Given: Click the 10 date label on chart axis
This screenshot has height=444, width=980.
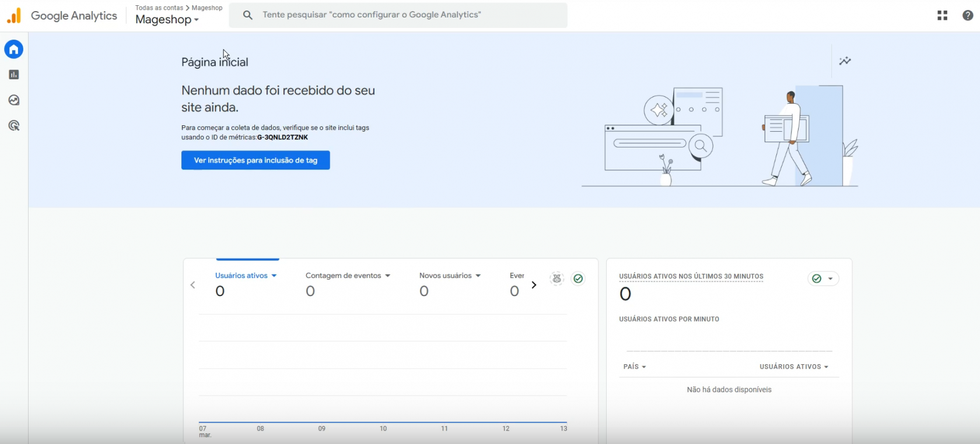Looking at the screenshot, I should pos(383,428).
